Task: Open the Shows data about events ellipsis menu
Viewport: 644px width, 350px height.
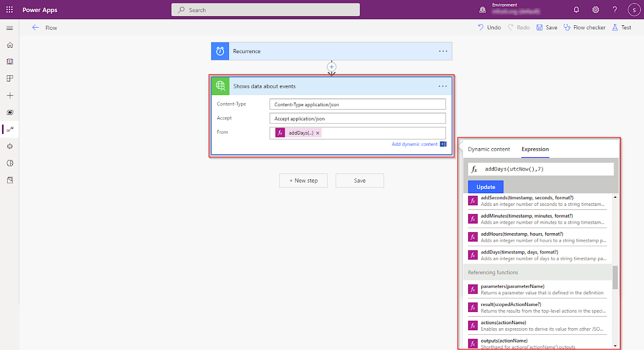Action: click(x=443, y=86)
